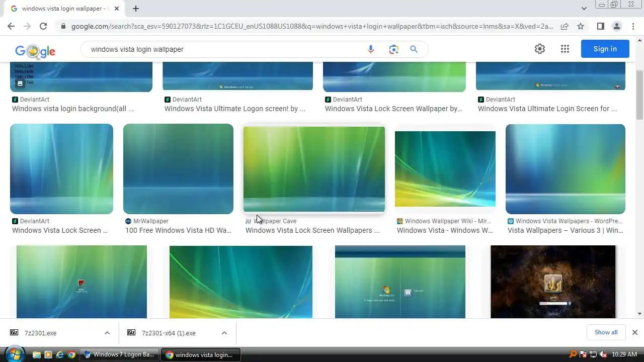This screenshot has height=362, width=644.
Task: Submit search with magnifier icon
Action: (414, 49)
